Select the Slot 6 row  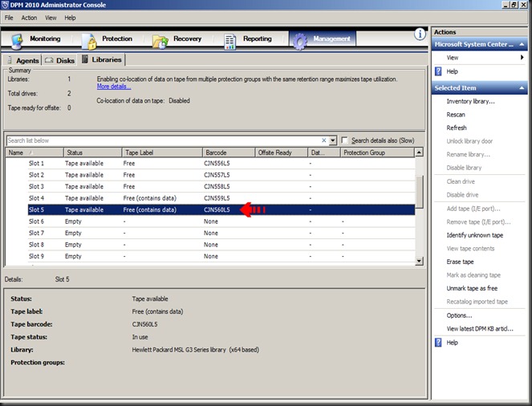[221, 221]
